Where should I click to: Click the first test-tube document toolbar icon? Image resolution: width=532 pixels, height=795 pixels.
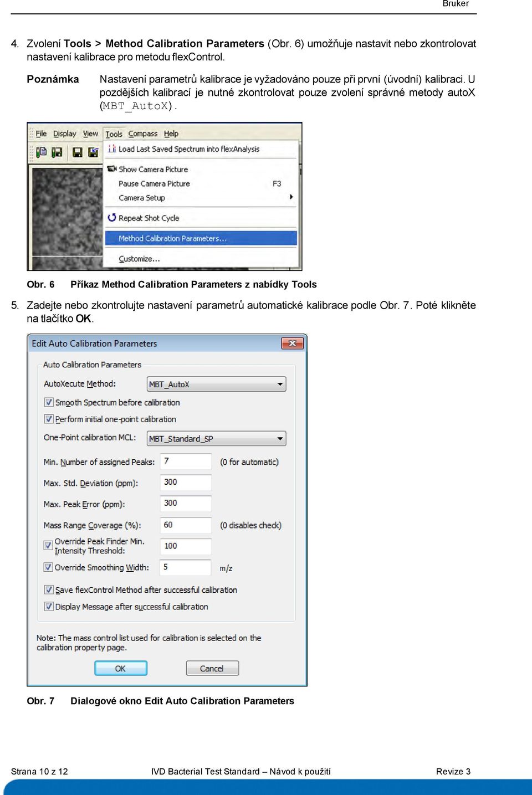pyautogui.click(x=42, y=152)
